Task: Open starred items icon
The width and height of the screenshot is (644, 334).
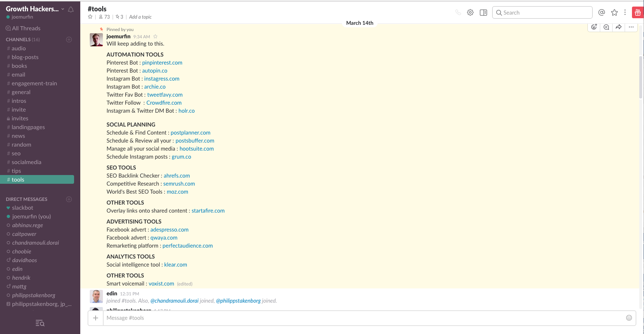Action: pos(614,12)
